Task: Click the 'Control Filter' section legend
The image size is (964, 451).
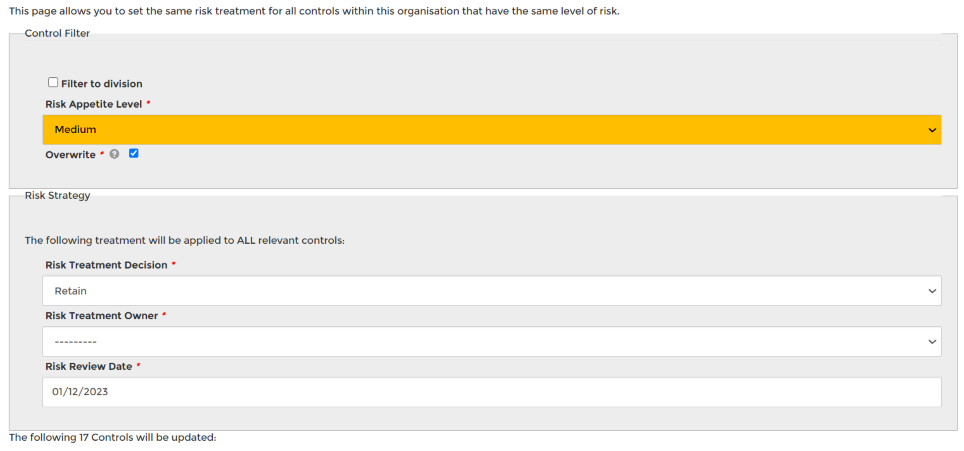Action: tap(57, 33)
